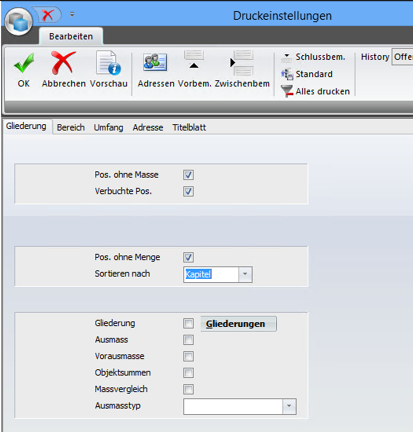Click the Zwischenbem insert icon

point(242,63)
